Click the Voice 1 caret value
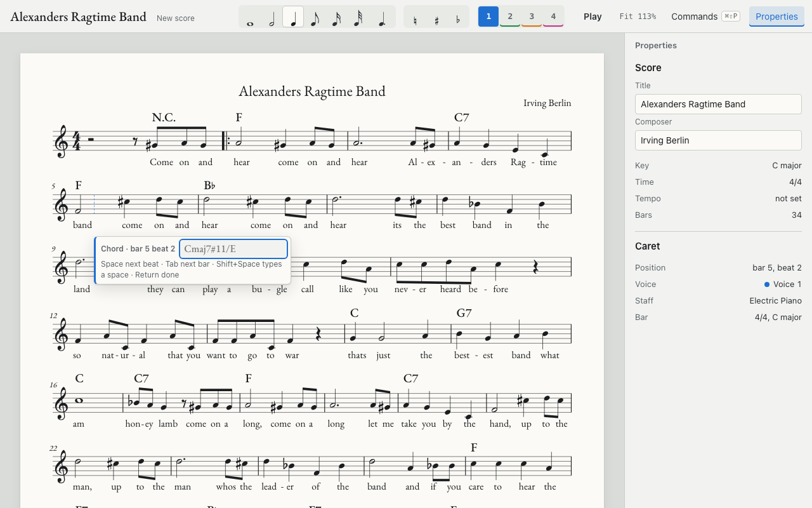This screenshot has width=812, height=508. click(783, 284)
